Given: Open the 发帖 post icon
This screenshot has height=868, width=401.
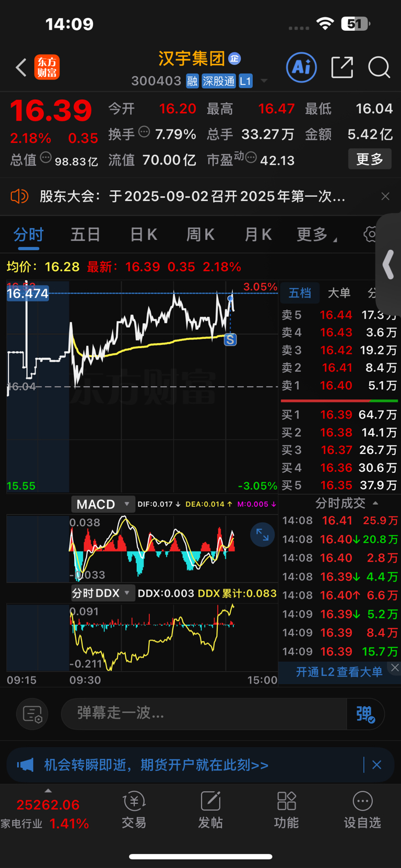Looking at the screenshot, I should [210, 810].
